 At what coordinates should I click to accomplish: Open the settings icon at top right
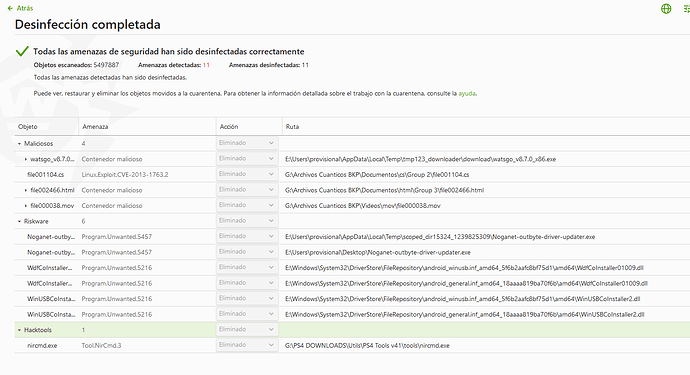point(686,8)
